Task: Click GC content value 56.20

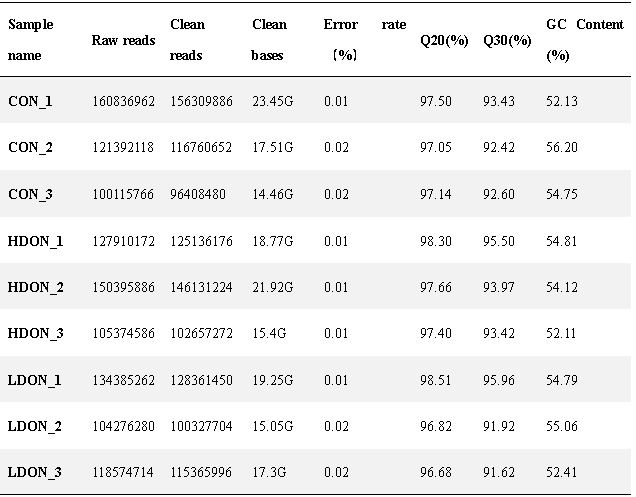Action: 562,148
